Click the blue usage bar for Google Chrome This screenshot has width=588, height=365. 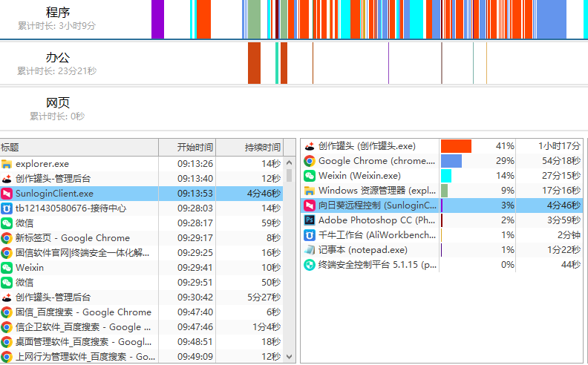click(451, 161)
